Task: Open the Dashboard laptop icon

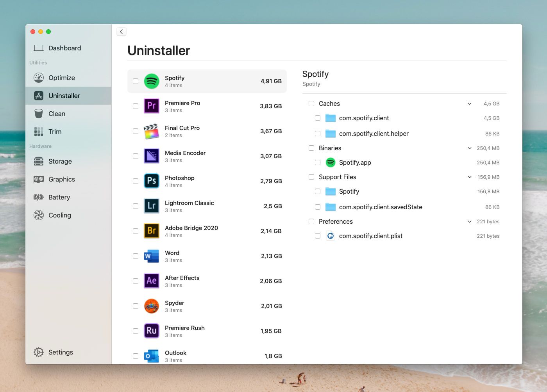Action: (38, 48)
